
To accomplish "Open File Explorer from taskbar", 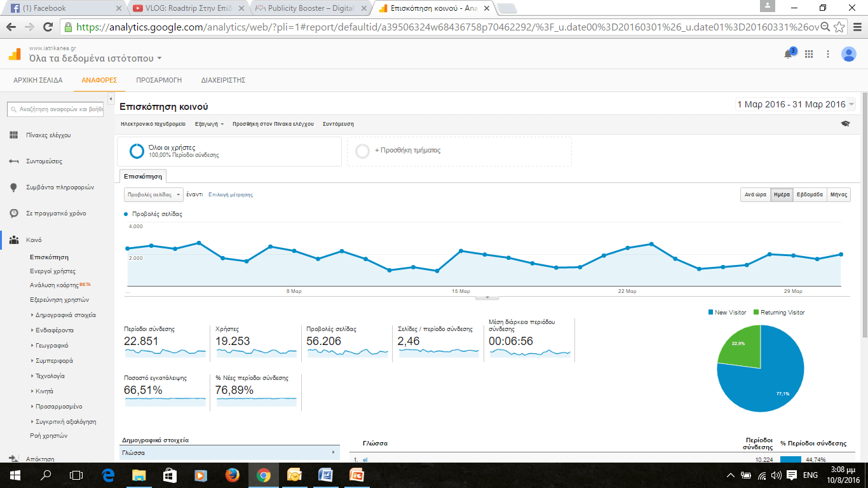I will click(x=139, y=475).
